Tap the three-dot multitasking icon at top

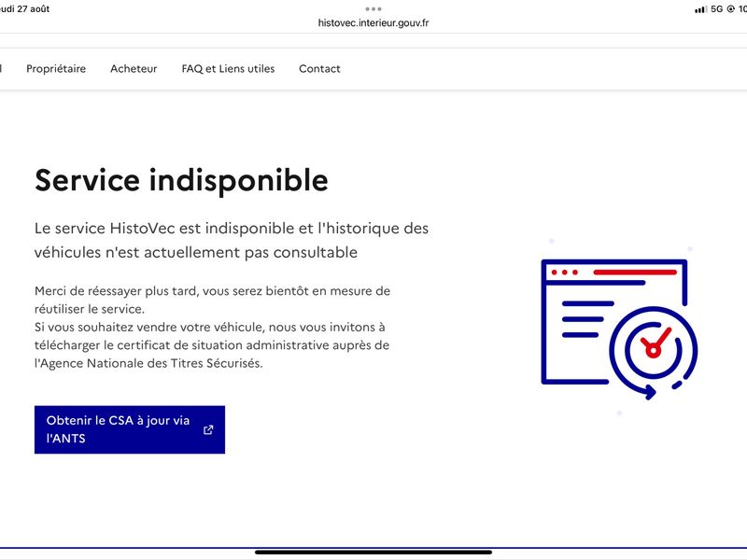coord(373,8)
